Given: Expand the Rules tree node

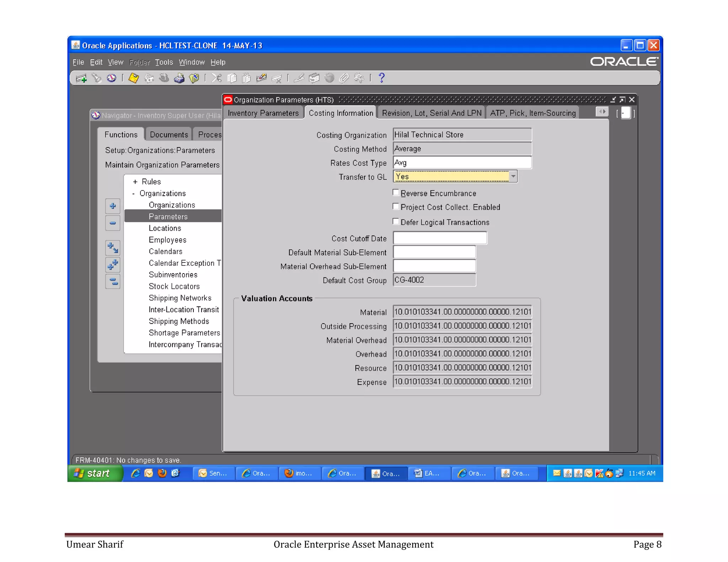Looking at the screenshot, I should pyautogui.click(x=135, y=182).
